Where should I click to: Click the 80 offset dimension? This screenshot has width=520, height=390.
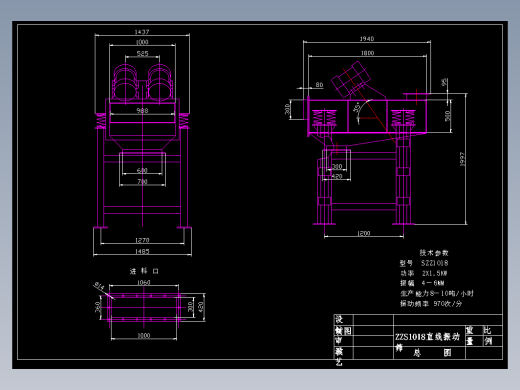pos(319,85)
